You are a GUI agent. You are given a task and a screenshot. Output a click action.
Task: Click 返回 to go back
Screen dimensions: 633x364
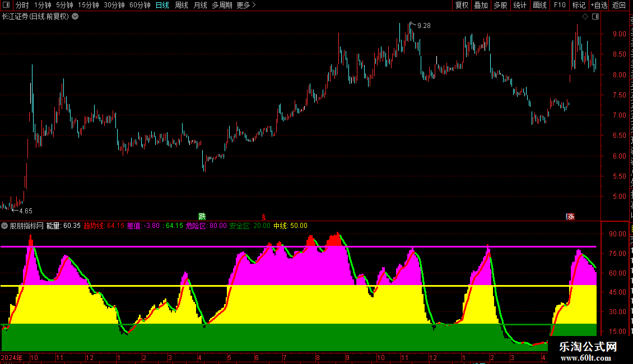(x=618, y=5)
